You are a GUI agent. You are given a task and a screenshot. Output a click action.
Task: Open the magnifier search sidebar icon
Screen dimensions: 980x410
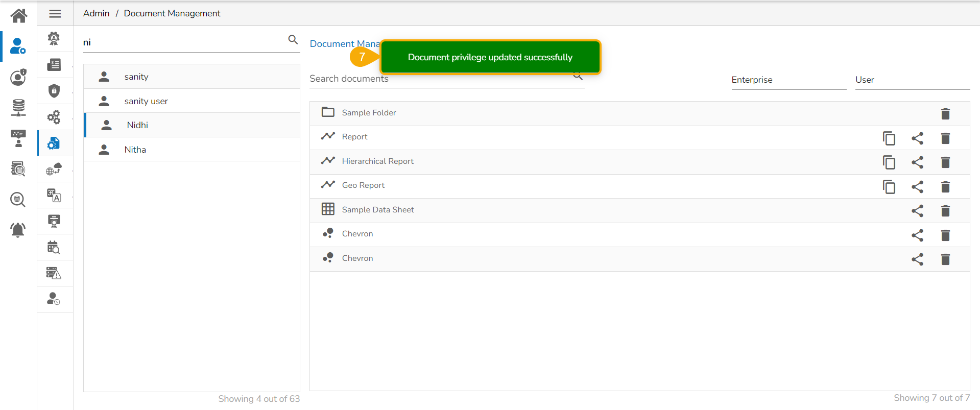click(18, 199)
